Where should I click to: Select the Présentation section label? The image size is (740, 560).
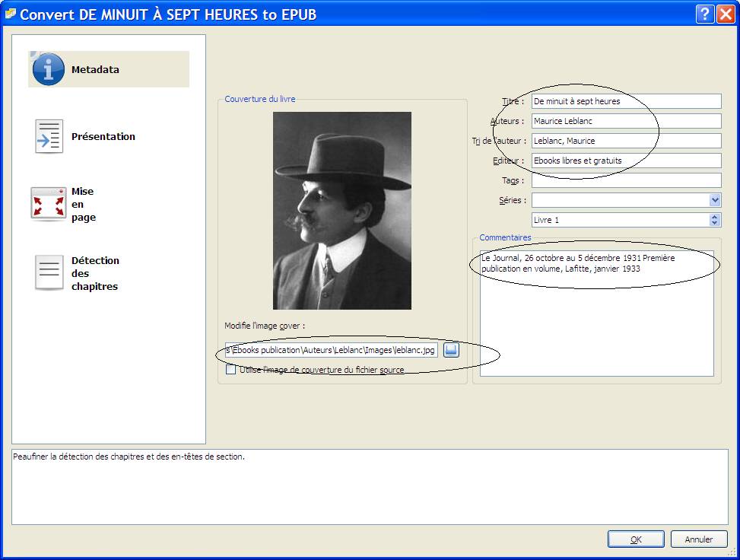tap(103, 137)
